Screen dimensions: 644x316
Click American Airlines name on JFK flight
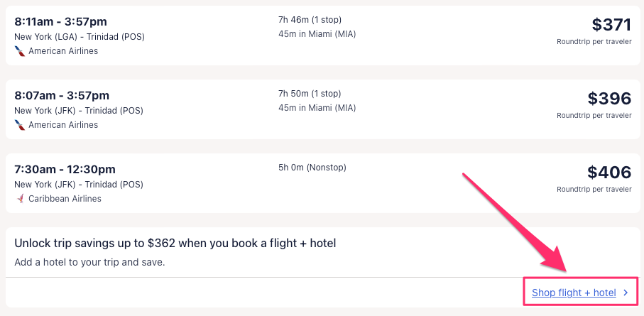63,125
